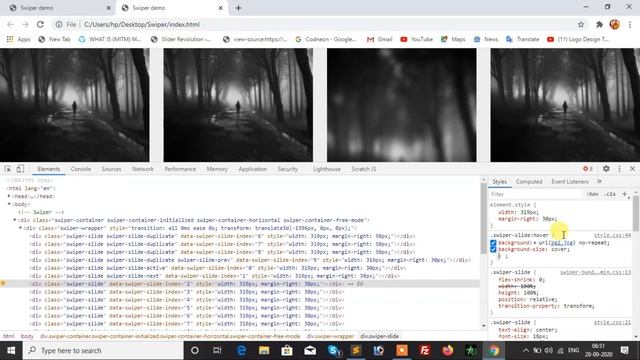Screen dimensions: 640x360
Task: Open the notification center icon
Action: tap(624, 351)
